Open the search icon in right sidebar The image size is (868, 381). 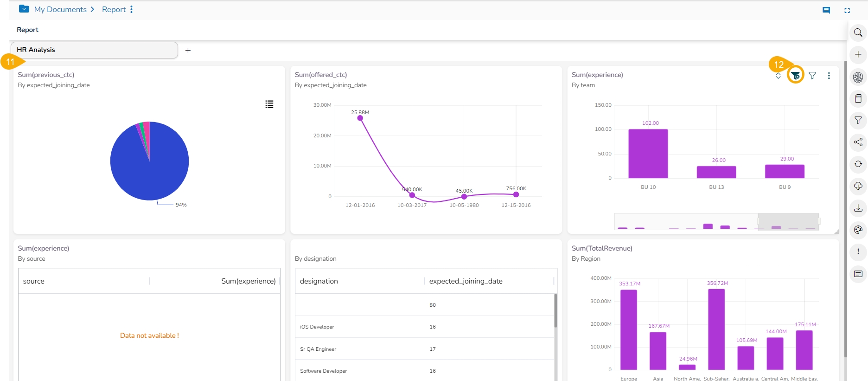tap(858, 33)
